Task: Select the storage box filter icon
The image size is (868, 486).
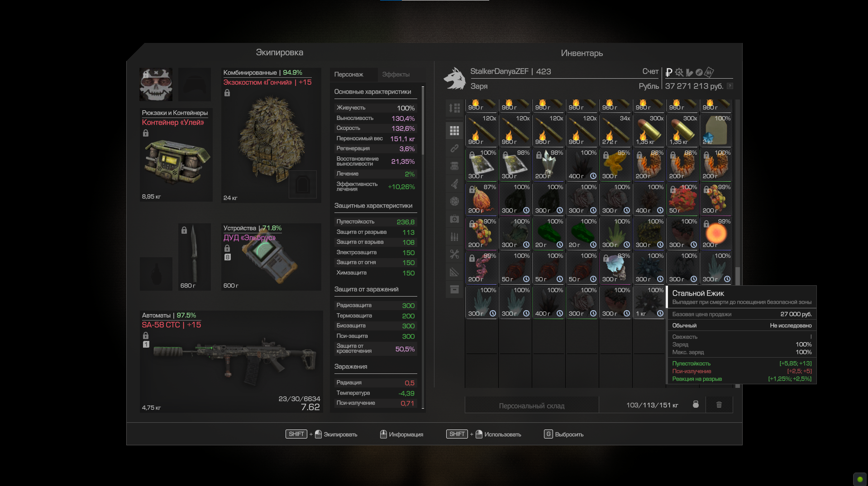Action: 454,289
